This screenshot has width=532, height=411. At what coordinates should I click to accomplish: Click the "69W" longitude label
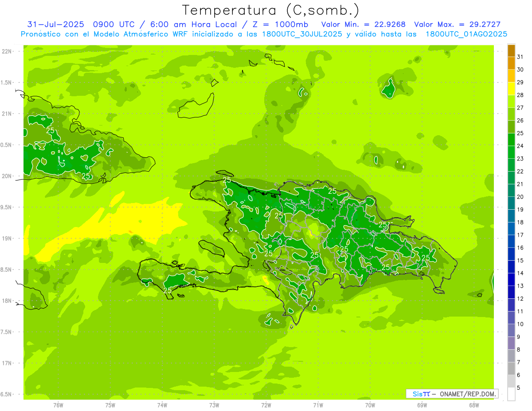422,405
